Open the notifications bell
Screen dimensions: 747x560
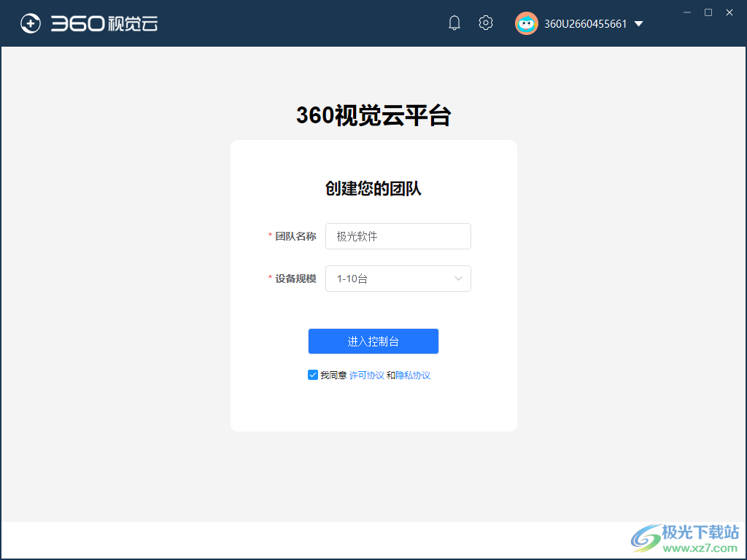pyautogui.click(x=454, y=23)
